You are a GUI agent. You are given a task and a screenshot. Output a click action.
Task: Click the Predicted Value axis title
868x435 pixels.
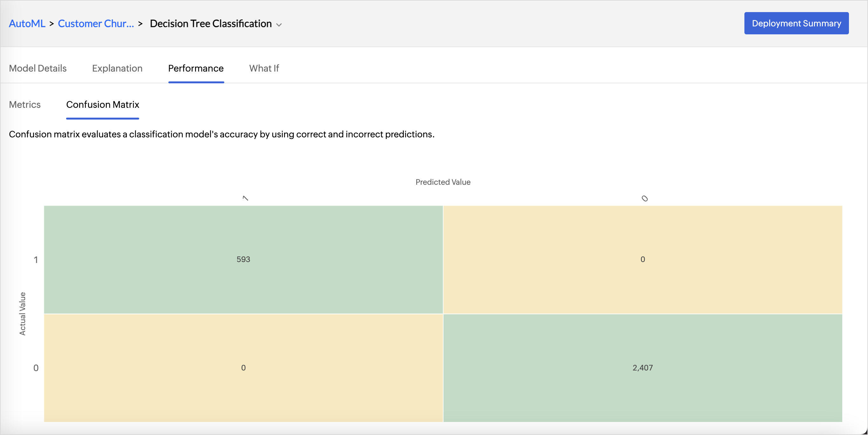pos(443,182)
